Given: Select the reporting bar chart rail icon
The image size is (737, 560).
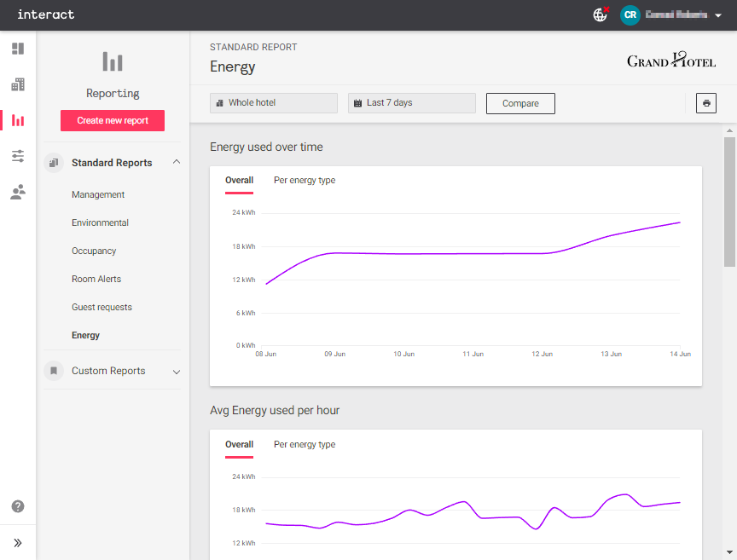Looking at the screenshot, I should [x=17, y=120].
